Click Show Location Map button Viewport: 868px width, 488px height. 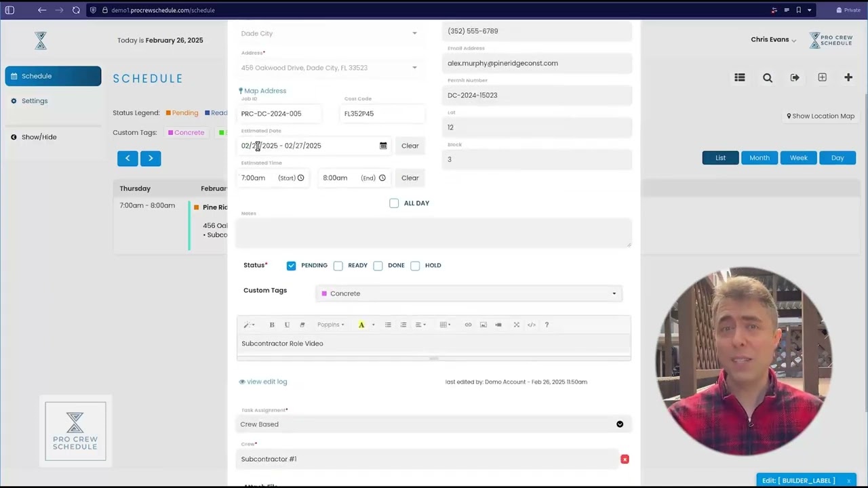coord(821,116)
